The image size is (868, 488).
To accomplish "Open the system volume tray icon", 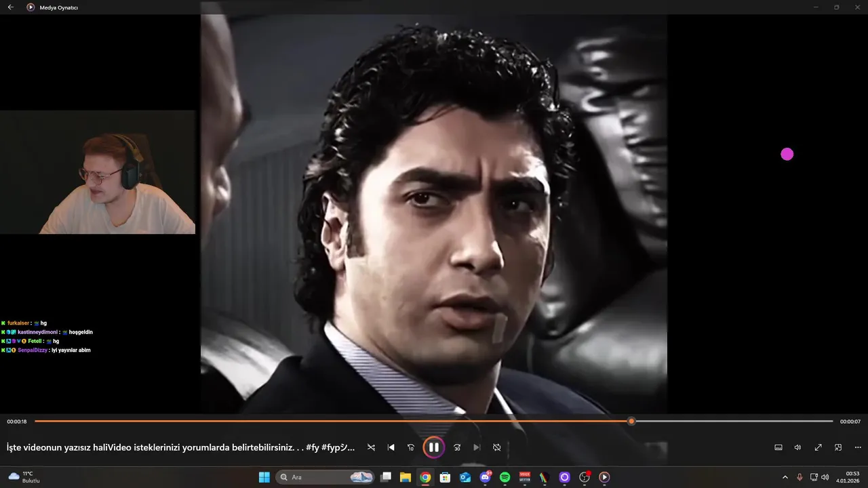I will tap(825, 477).
